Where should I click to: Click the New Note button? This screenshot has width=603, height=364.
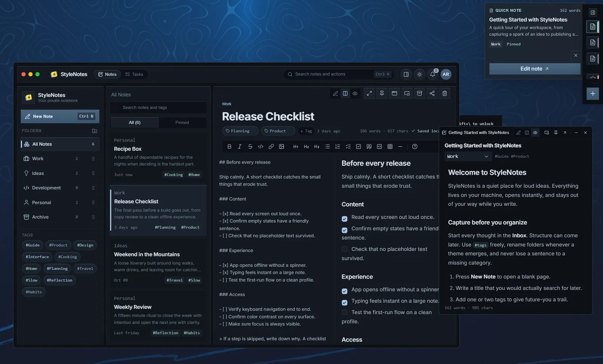coord(60,116)
